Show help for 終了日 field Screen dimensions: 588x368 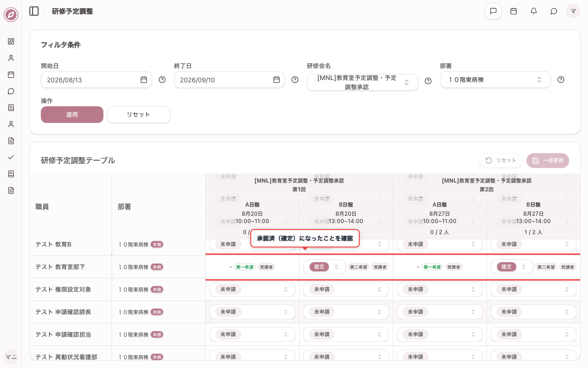295,80
